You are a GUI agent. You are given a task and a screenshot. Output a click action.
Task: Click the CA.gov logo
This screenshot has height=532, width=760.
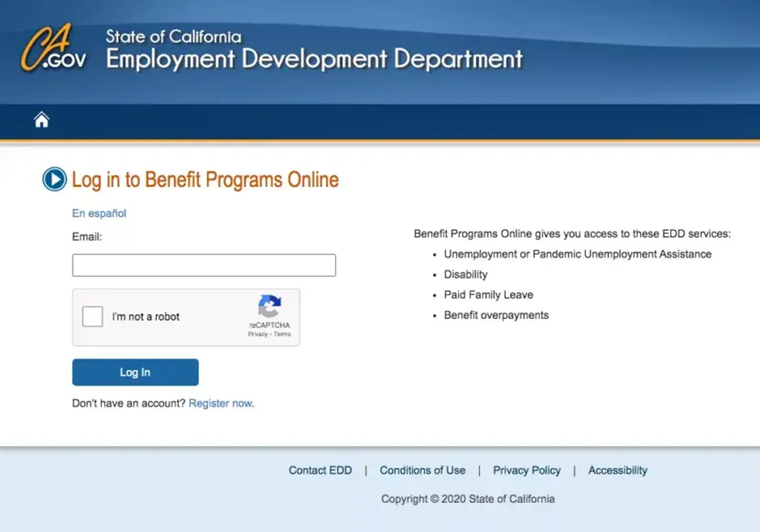pyautogui.click(x=53, y=47)
